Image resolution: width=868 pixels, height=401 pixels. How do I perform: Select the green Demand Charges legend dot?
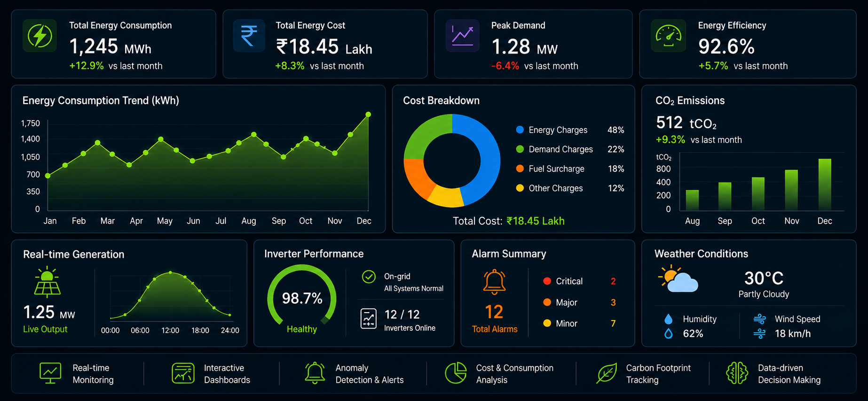(520, 149)
